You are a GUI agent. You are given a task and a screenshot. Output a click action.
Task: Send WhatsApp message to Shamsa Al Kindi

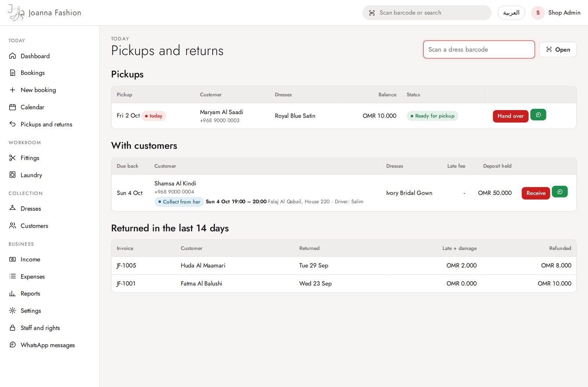tap(560, 192)
